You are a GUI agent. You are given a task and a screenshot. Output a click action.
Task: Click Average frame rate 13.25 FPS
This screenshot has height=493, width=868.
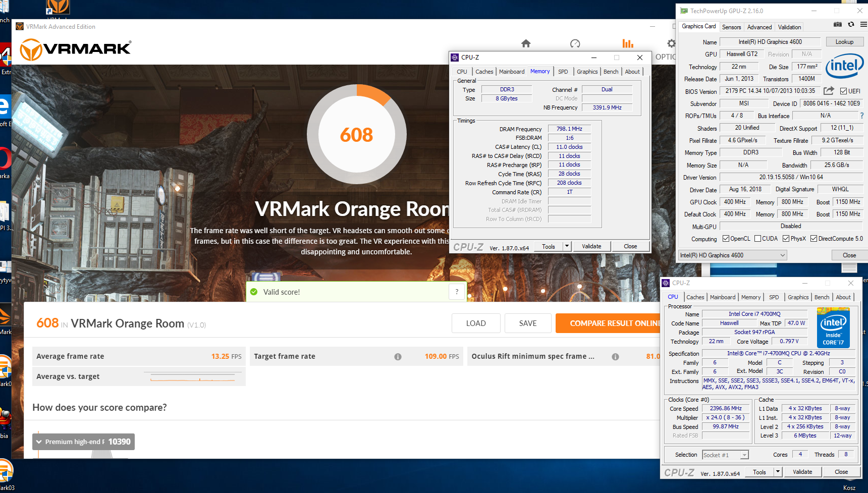click(139, 356)
